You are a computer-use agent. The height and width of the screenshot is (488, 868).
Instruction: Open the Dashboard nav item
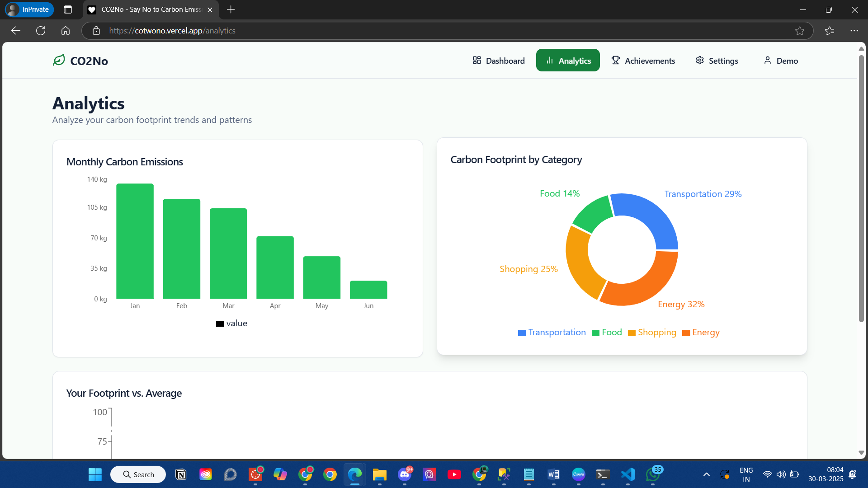click(x=499, y=61)
